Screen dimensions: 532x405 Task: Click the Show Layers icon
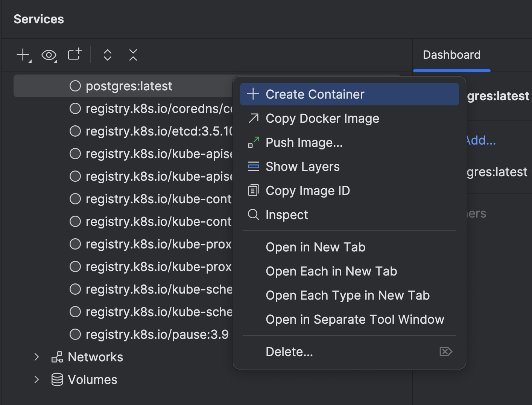pos(253,166)
